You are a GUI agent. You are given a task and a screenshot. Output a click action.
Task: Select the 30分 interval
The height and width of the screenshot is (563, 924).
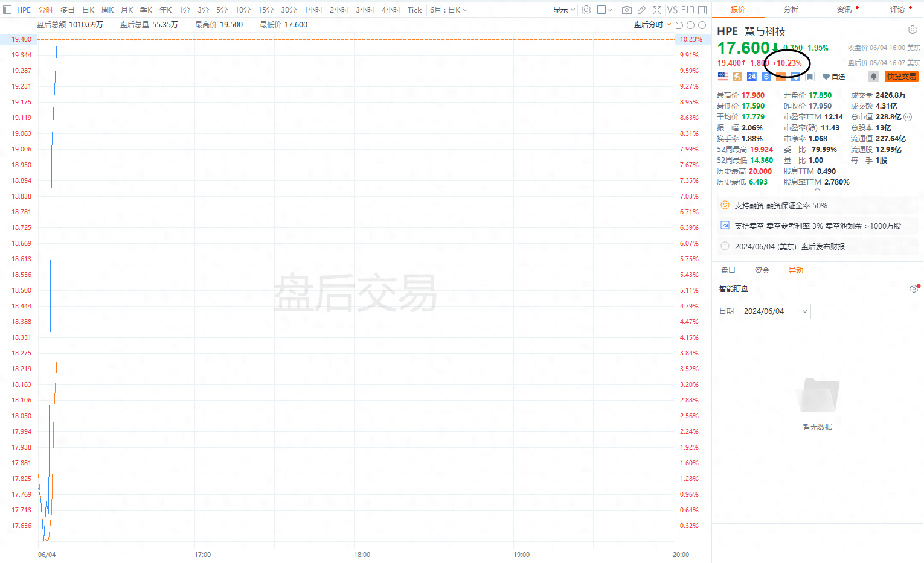click(289, 10)
